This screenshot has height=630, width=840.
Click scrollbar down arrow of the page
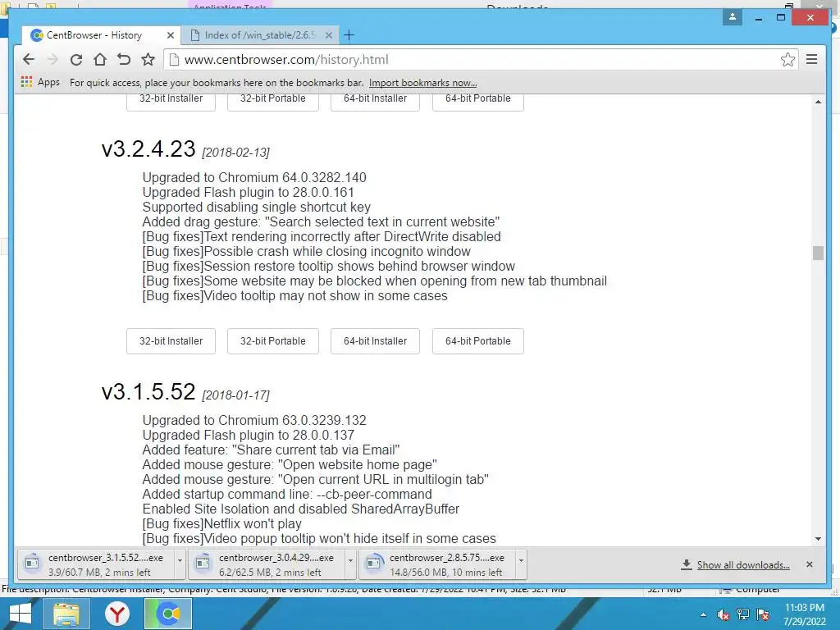point(818,539)
